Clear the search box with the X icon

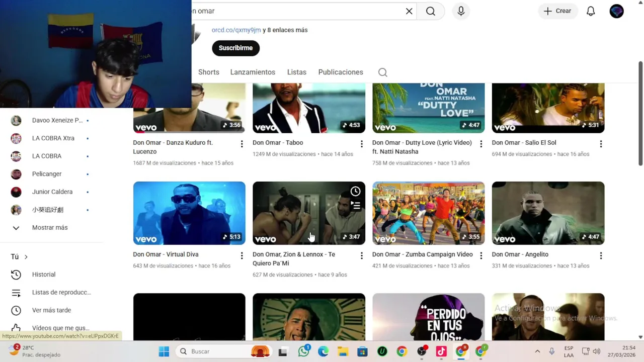pyautogui.click(x=409, y=11)
